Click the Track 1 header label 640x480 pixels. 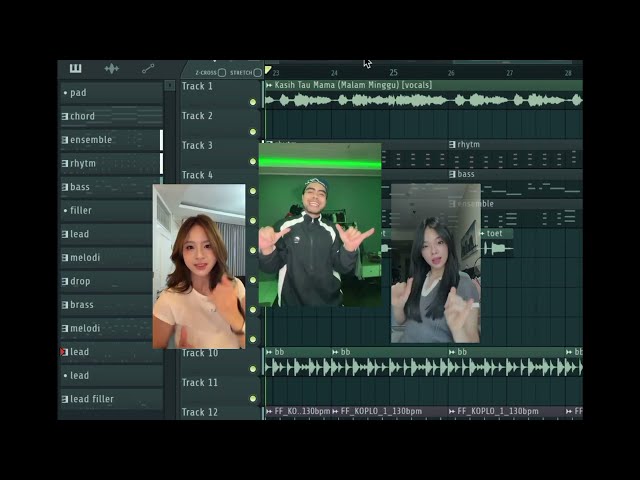197,86
